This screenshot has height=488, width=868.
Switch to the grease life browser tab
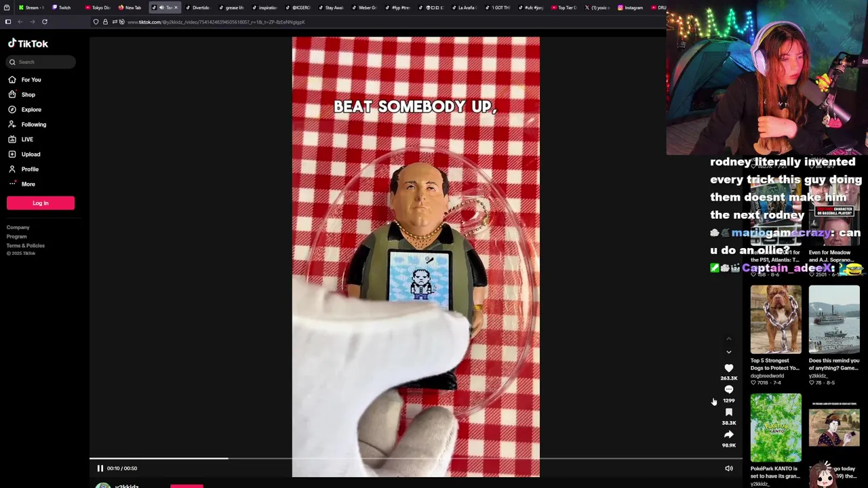[231, 7]
